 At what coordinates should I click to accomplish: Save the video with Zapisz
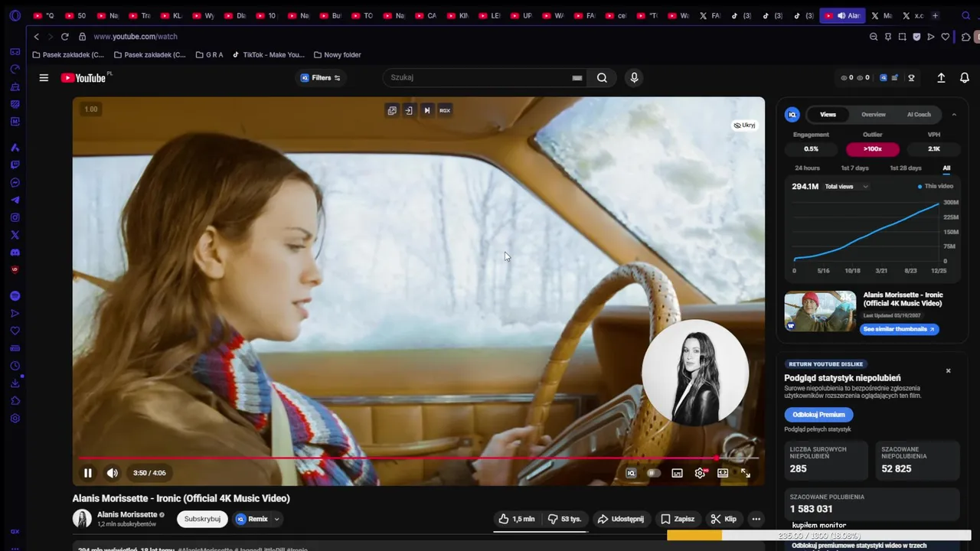coord(678,519)
